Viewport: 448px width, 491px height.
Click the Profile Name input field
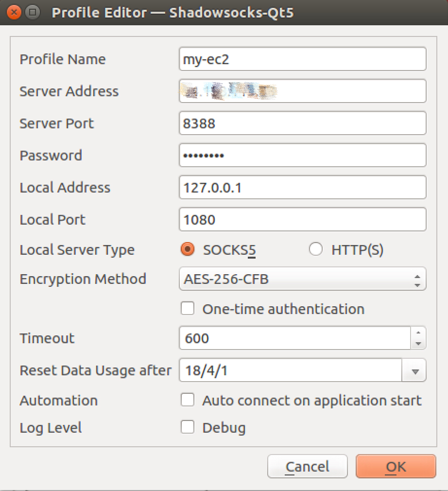302,59
